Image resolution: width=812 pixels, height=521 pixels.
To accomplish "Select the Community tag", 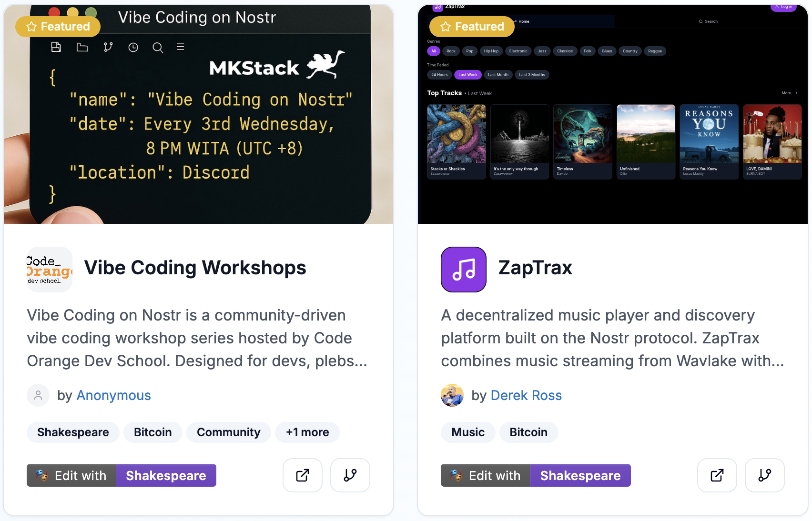I will tap(229, 432).
